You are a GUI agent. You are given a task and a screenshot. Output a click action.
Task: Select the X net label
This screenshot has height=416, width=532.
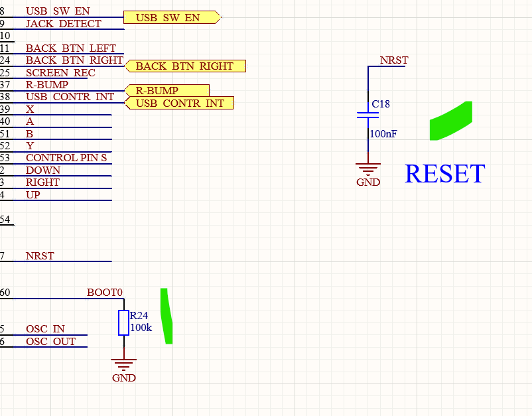point(30,109)
